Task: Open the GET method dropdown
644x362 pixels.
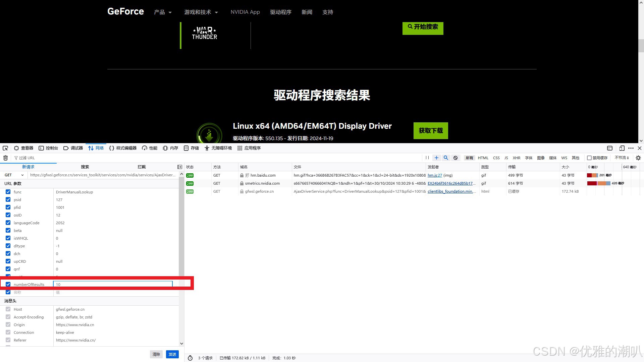Action: pos(14,175)
